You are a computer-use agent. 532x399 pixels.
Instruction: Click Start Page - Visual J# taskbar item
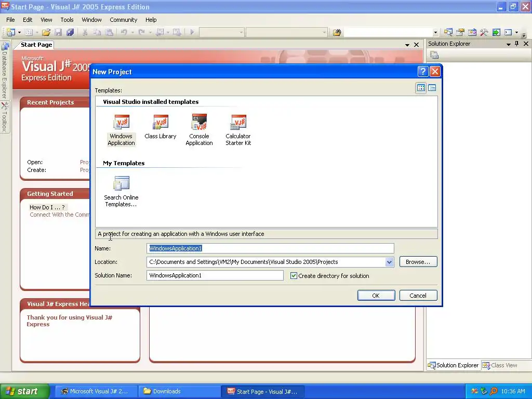click(262, 391)
